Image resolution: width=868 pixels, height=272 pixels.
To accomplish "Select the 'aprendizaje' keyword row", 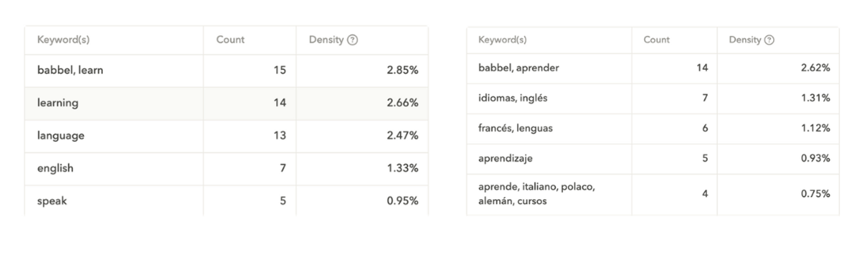I will click(505, 159).
